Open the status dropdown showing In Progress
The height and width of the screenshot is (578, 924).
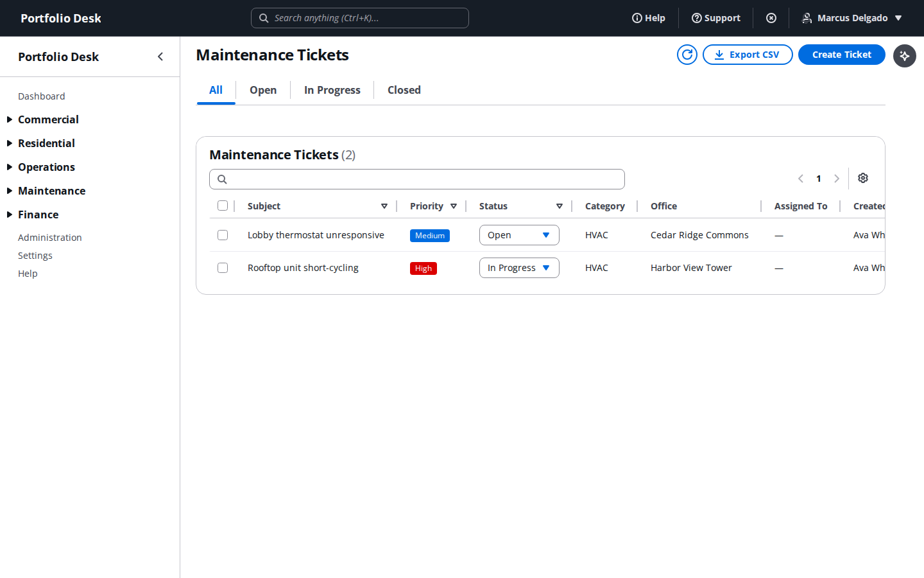coord(519,268)
